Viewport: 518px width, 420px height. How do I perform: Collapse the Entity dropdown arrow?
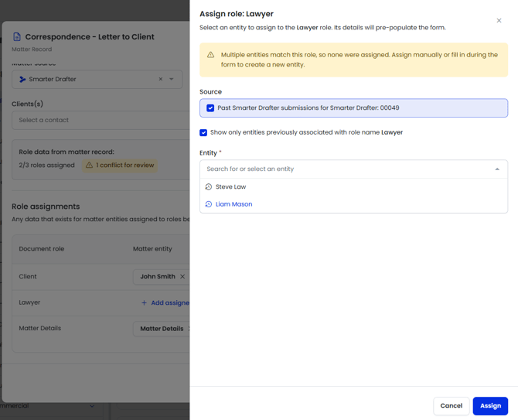pyautogui.click(x=497, y=169)
